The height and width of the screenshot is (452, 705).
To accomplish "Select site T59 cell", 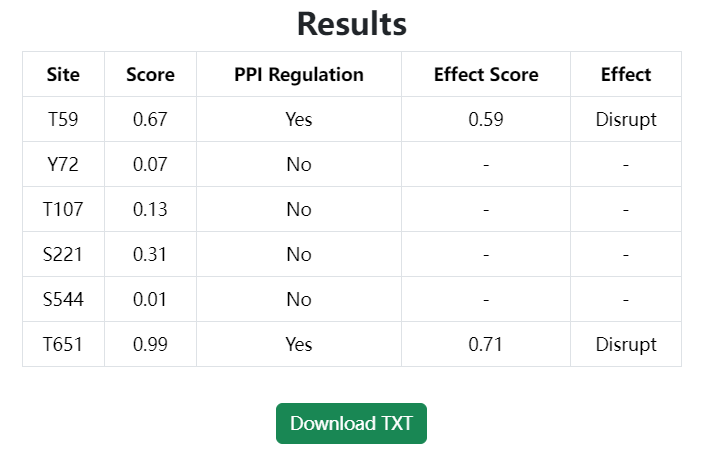I will [63, 120].
